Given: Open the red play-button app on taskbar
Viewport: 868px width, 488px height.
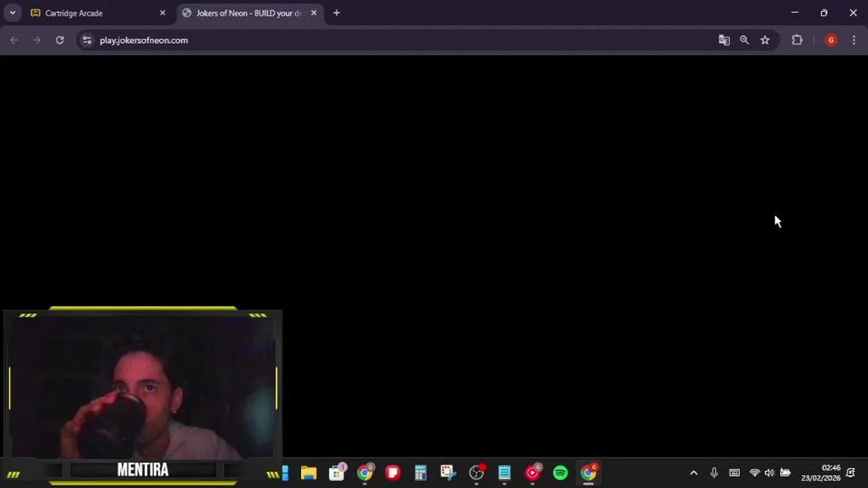Looking at the screenshot, I should point(532,472).
